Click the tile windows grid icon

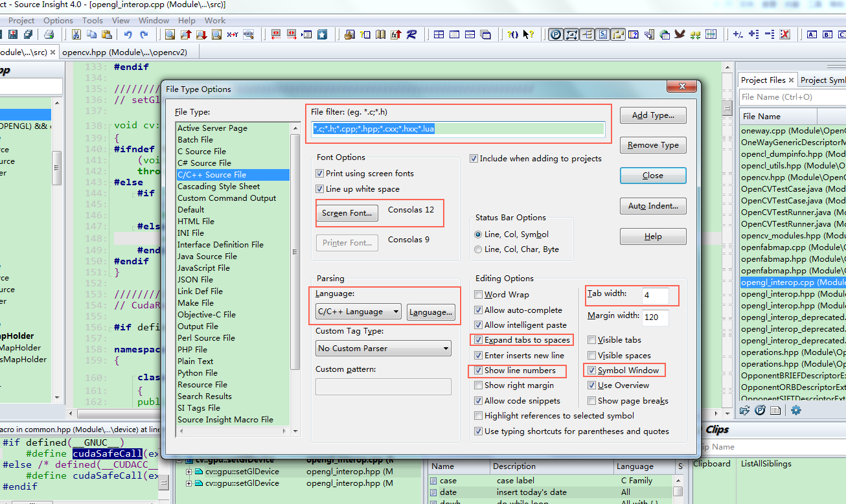click(439, 34)
